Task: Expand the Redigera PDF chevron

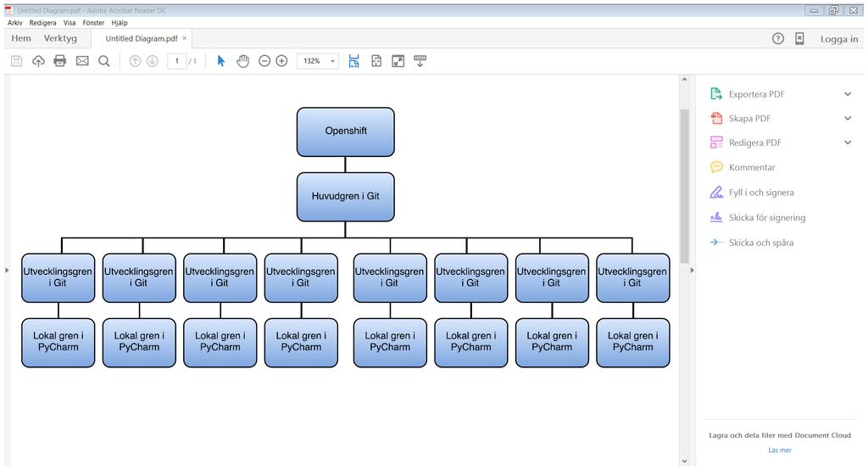Action: point(848,143)
